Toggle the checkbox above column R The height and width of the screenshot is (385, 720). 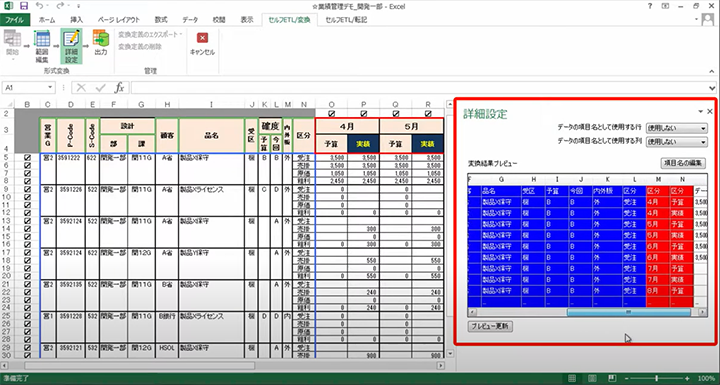click(x=428, y=113)
